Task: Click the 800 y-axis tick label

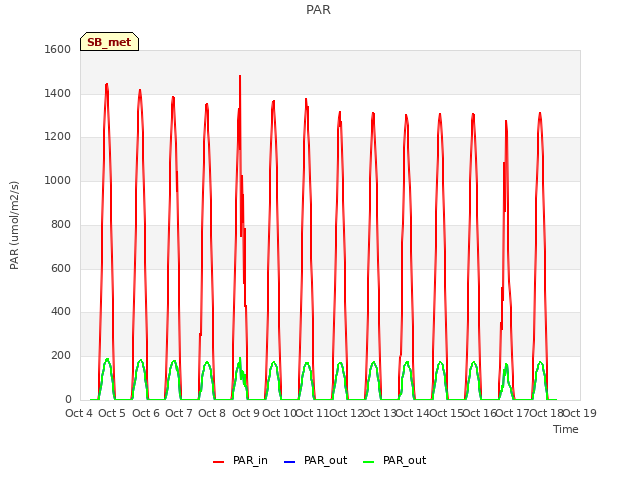Action: click(61, 224)
